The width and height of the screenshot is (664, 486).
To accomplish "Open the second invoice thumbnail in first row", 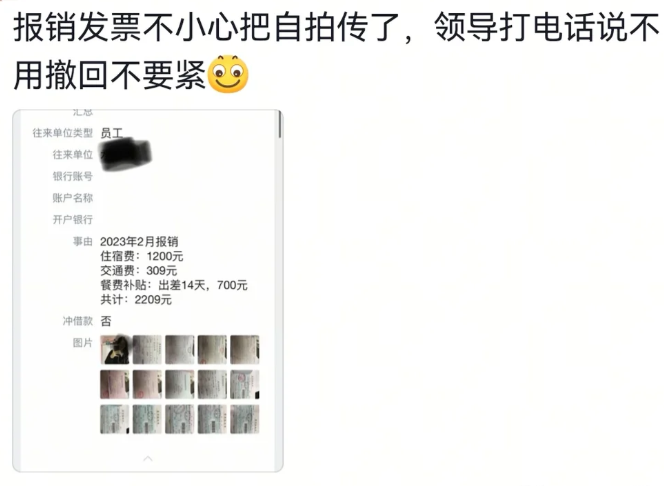I will (x=147, y=350).
